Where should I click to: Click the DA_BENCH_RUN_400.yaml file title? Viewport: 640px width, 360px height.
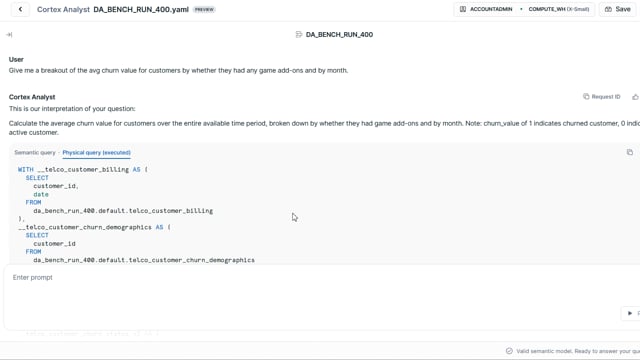click(x=141, y=9)
